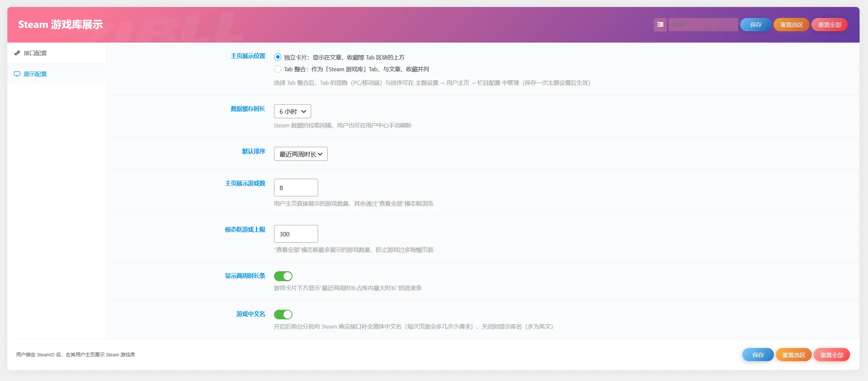Click the footer 重置全部 button
The height and width of the screenshot is (381, 868).
(832, 355)
